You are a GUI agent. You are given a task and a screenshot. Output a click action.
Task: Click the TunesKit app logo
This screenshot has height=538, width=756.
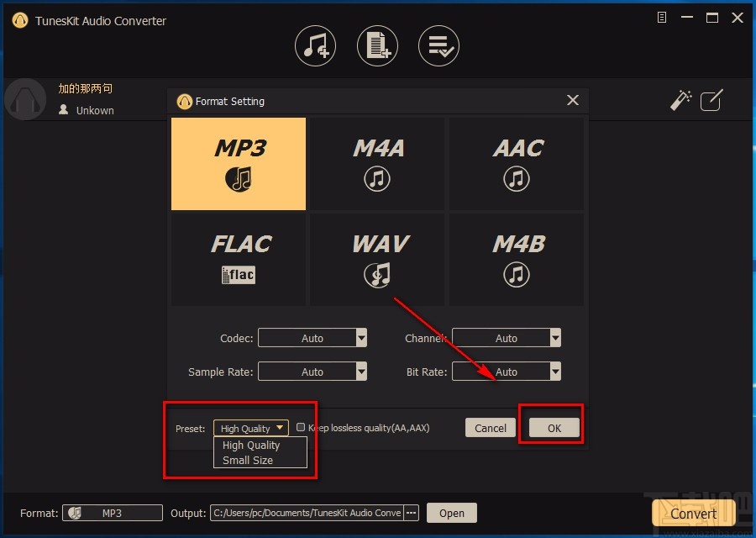coord(20,20)
